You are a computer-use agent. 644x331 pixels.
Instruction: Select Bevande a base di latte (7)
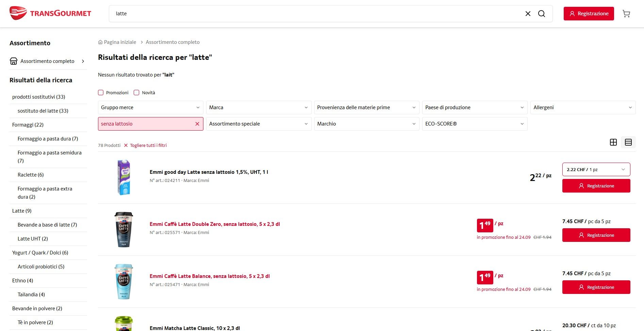tap(47, 225)
